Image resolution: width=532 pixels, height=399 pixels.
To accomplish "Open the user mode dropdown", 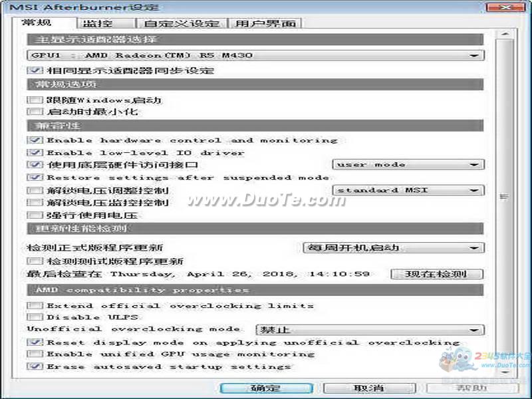I will point(408,164).
